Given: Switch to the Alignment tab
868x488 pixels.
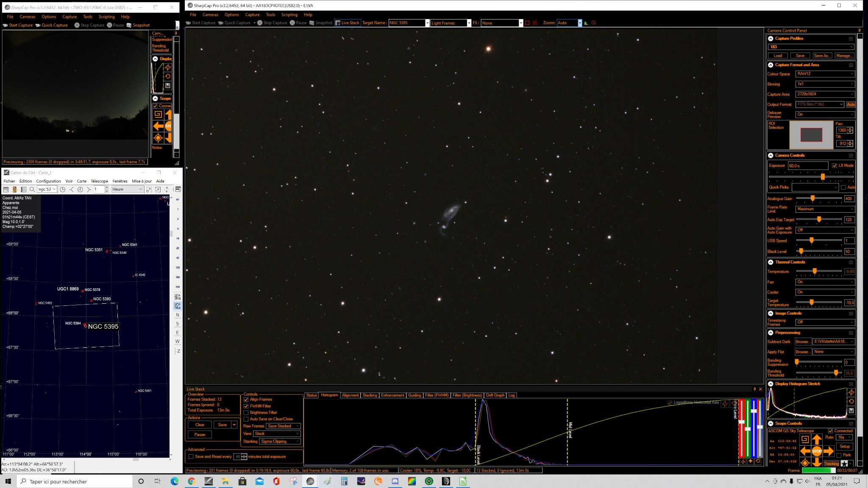Looking at the screenshot, I should (350, 395).
